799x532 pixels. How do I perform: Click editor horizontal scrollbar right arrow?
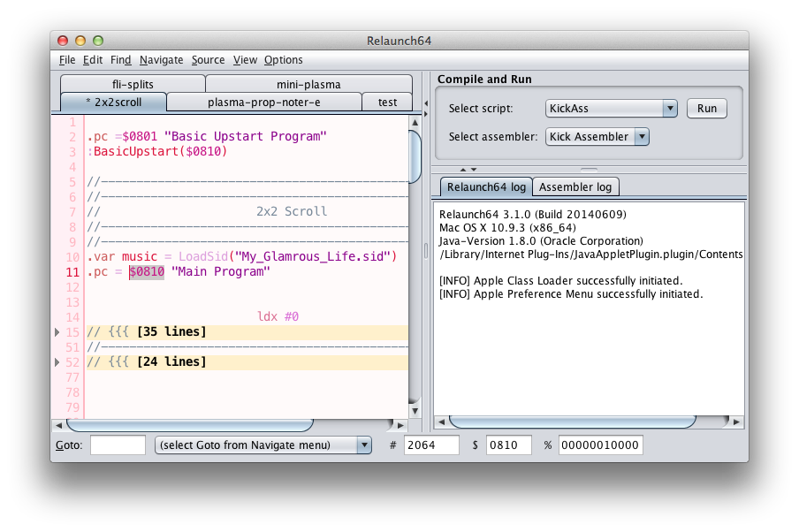[x=402, y=424]
